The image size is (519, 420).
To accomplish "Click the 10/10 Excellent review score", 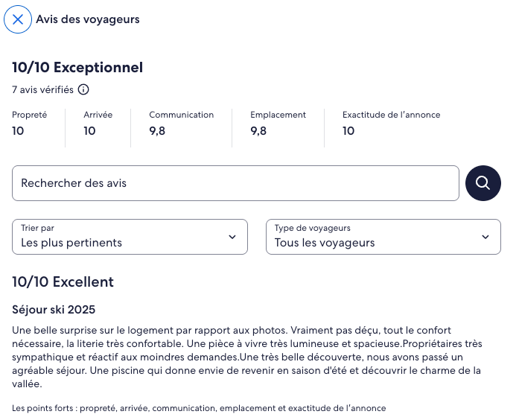I will [x=63, y=282].
